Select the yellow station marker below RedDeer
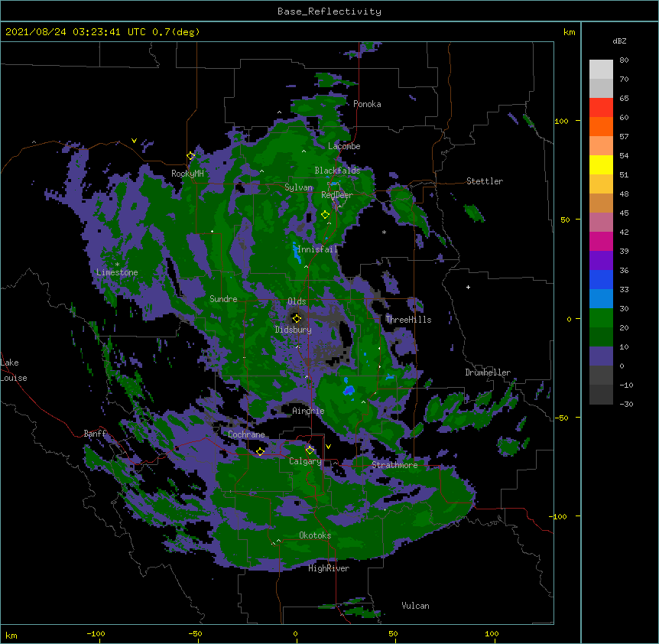659x644 pixels. 325,215
